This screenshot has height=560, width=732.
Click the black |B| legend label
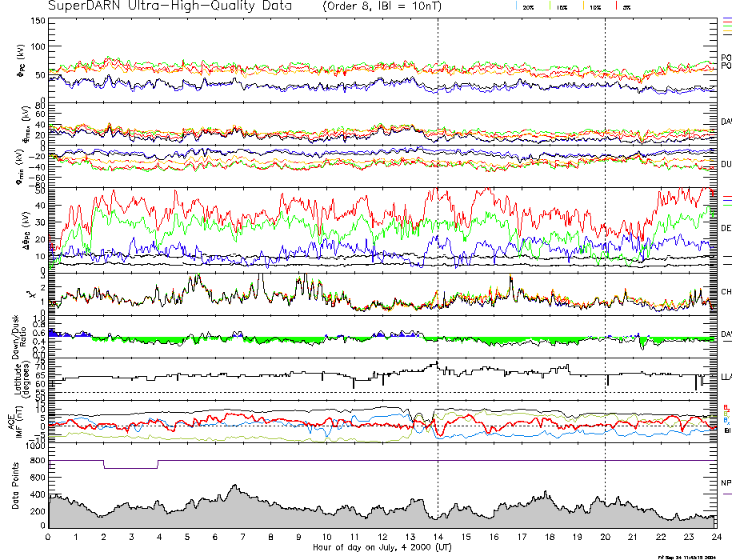click(727, 430)
